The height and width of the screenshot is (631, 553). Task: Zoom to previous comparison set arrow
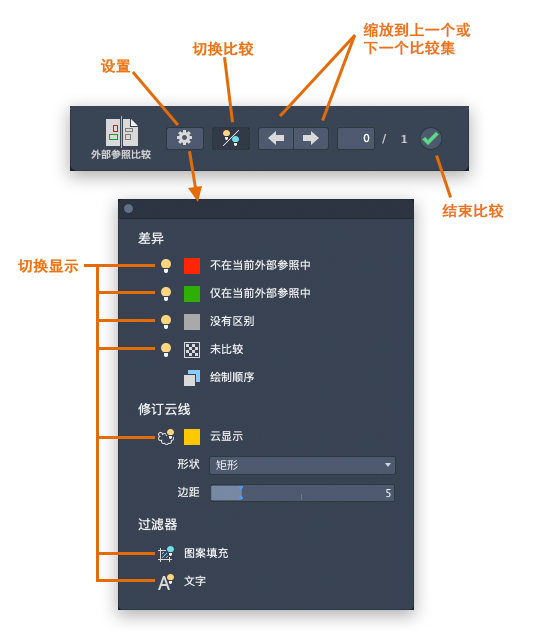click(x=276, y=138)
